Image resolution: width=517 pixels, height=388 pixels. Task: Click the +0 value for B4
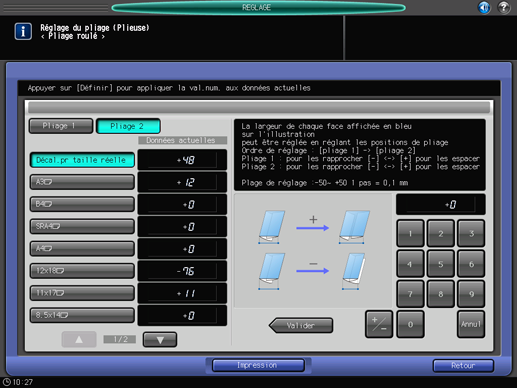tap(182, 204)
